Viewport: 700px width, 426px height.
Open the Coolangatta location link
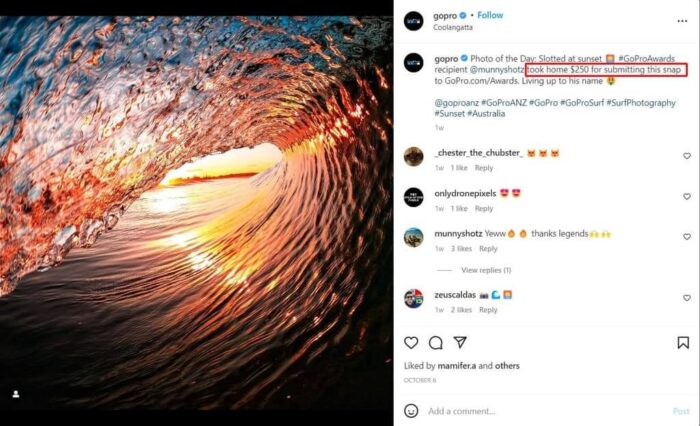[x=453, y=28]
